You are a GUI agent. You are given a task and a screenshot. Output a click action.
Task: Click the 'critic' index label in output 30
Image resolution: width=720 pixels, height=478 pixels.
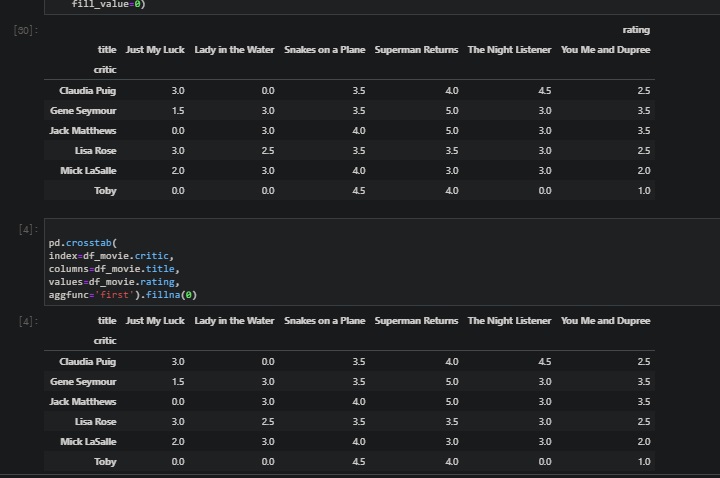tap(105, 70)
